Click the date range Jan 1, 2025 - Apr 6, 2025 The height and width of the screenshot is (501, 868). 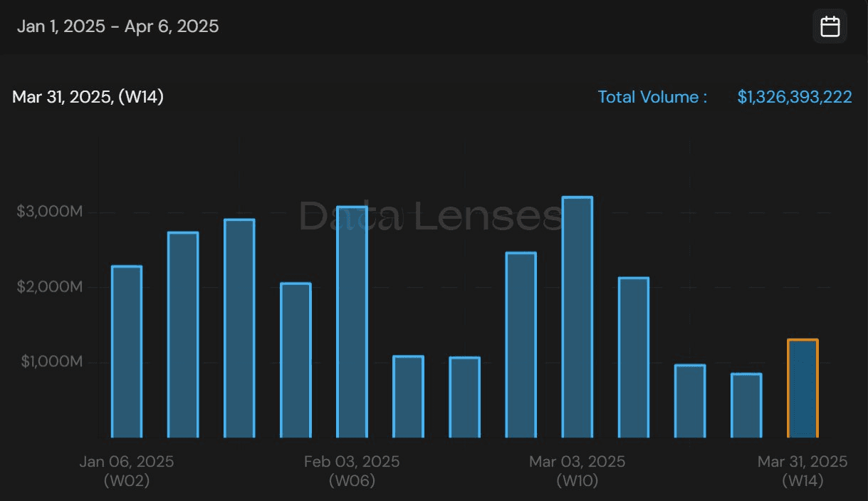click(118, 27)
